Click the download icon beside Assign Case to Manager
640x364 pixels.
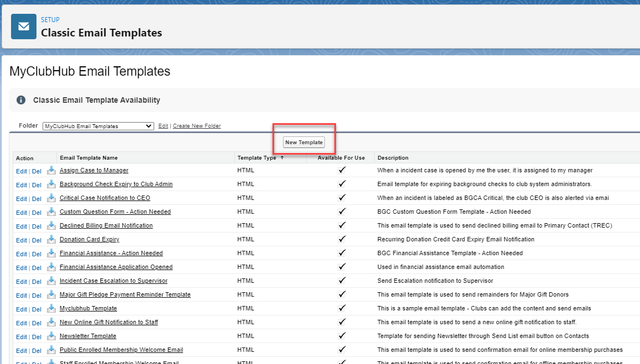[x=50, y=171]
